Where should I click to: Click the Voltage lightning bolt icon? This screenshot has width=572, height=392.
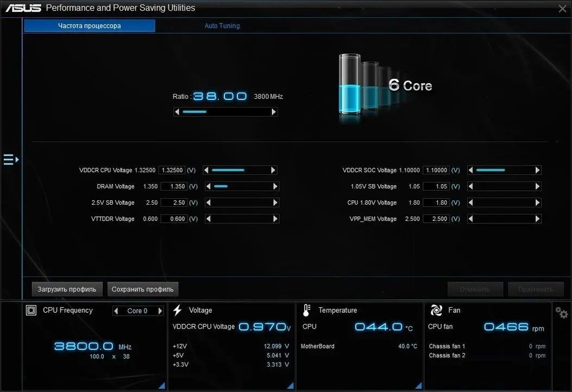(x=177, y=310)
